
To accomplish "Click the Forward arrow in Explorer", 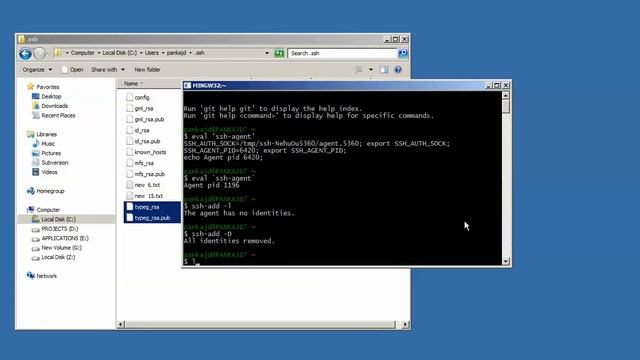I will coord(40,53).
